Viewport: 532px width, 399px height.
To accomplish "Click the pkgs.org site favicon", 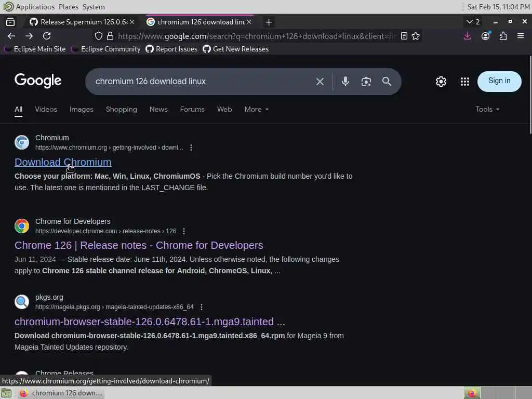I will (x=22, y=302).
